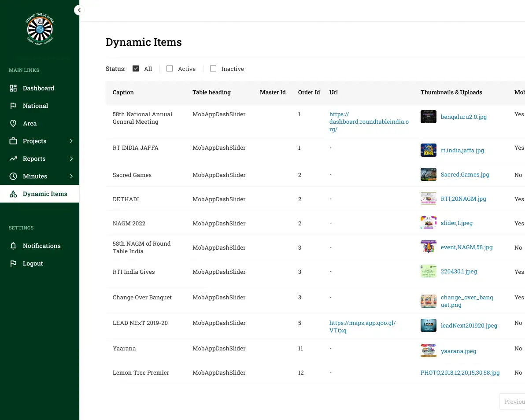This screenshot has height=420, width=525.
Task: Open PHOTO,2018,12,20,15,30,58.jpg link
Action: (x=460, y=372)
